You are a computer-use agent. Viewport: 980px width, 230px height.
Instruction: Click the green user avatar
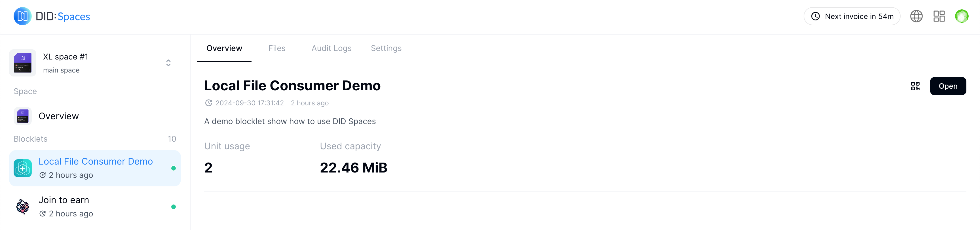(961, 16)
